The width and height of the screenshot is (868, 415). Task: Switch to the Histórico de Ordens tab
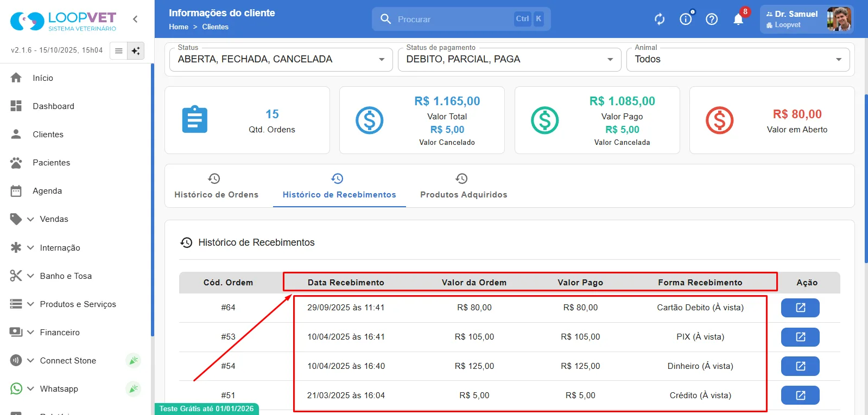(216, 186)
